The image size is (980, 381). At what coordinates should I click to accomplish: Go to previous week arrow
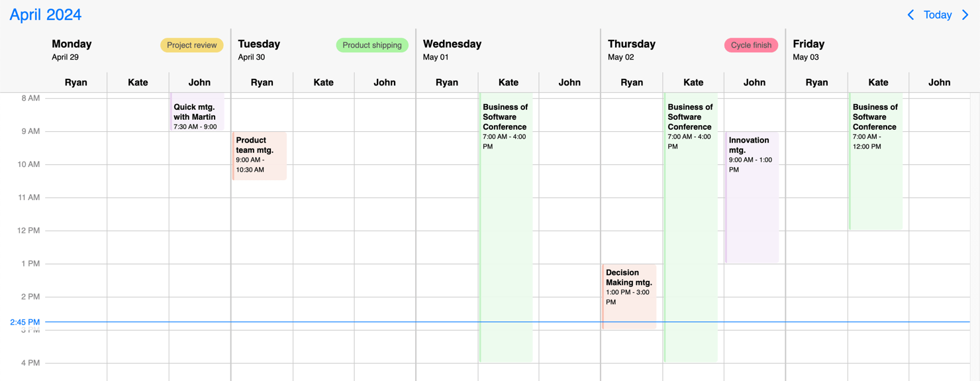coord(910,15)
